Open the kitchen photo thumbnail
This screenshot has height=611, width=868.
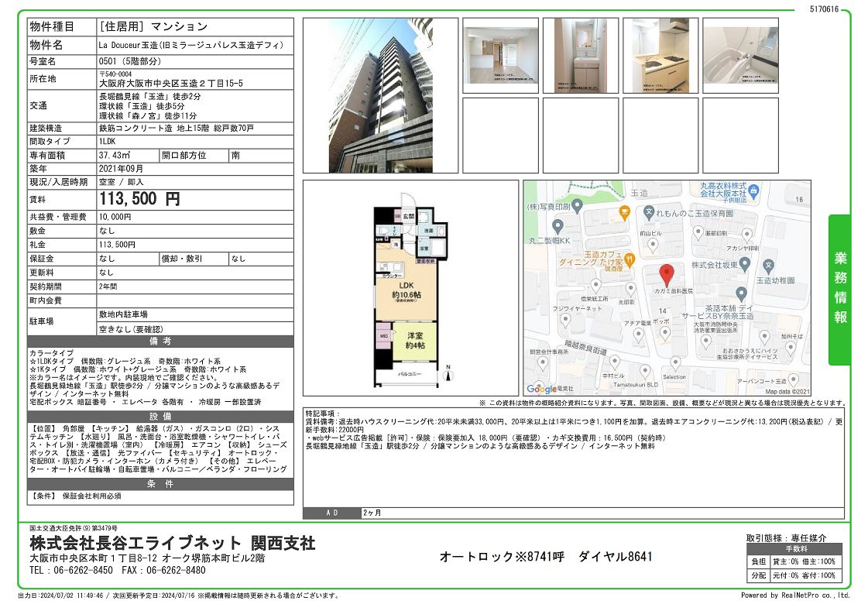coord(660,54)
